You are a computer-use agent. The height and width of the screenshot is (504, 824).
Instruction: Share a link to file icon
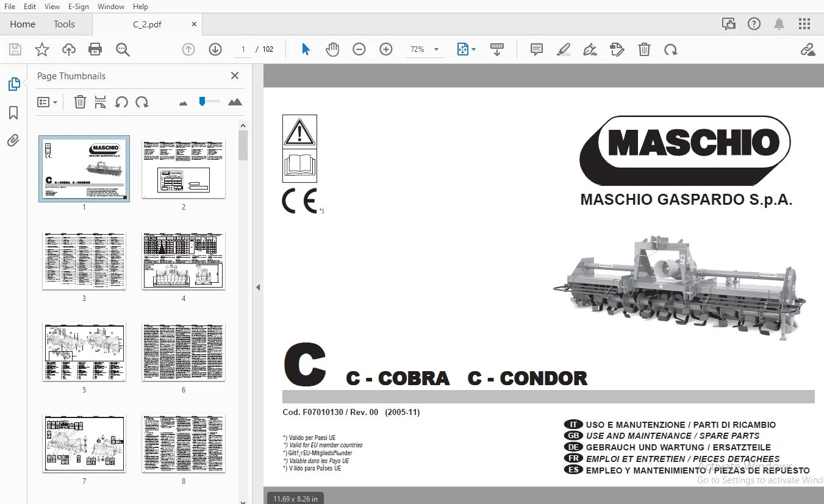coord(808,49)
